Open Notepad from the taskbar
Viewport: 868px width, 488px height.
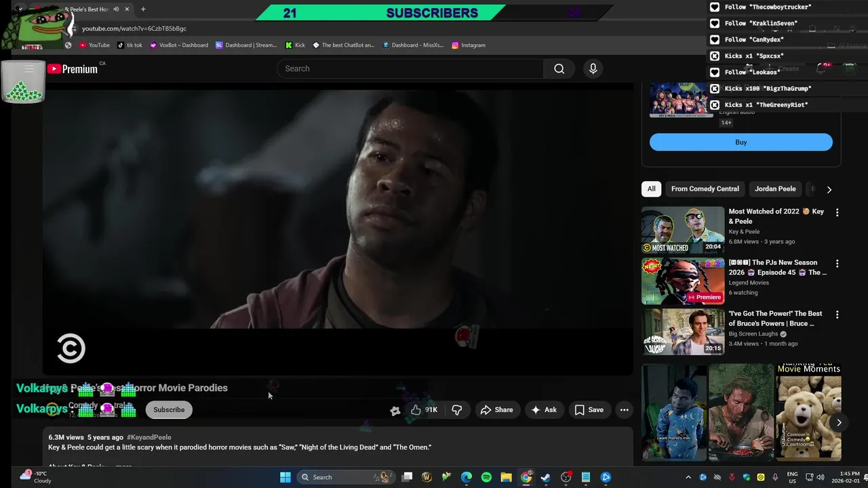[586, 477]
